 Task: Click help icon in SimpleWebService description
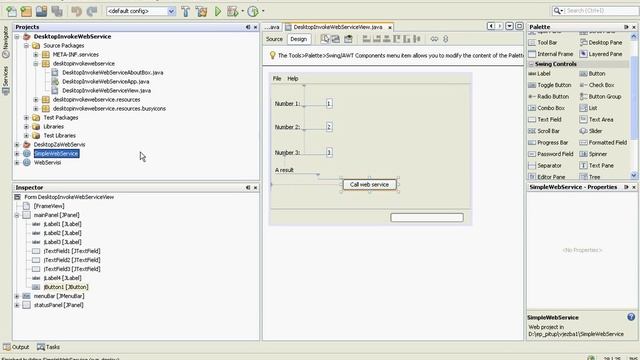[631, 317]
